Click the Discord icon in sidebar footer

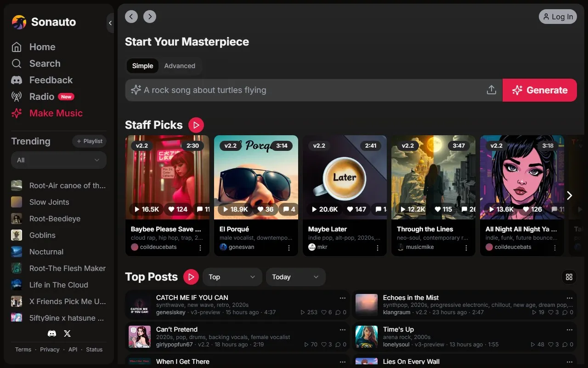pos(52,333)
